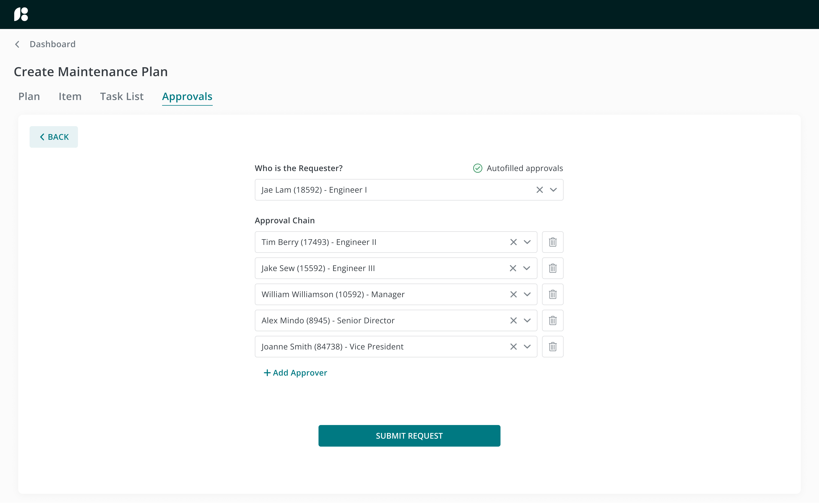
Task: Open the Jake Sew approver dropdown
Action: pos(526,268)
